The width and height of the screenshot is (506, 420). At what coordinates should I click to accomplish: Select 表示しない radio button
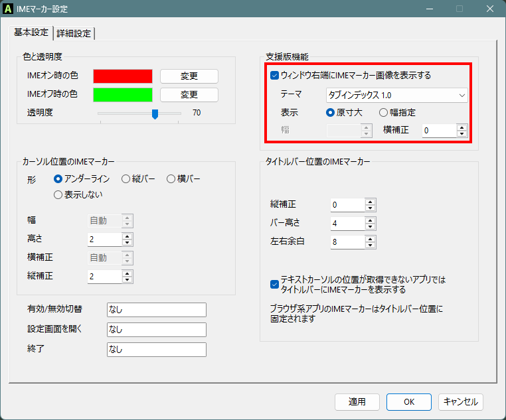point(58,195)
